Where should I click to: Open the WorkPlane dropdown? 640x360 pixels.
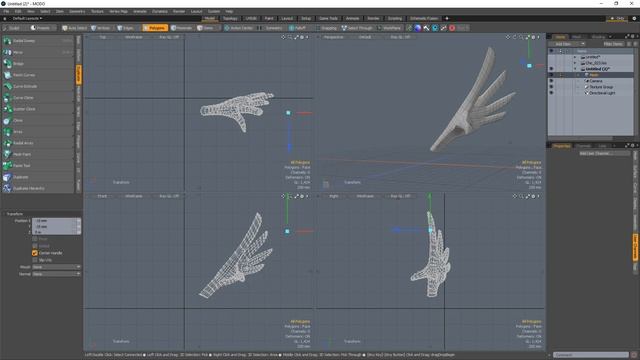click(x=390, y=28)
